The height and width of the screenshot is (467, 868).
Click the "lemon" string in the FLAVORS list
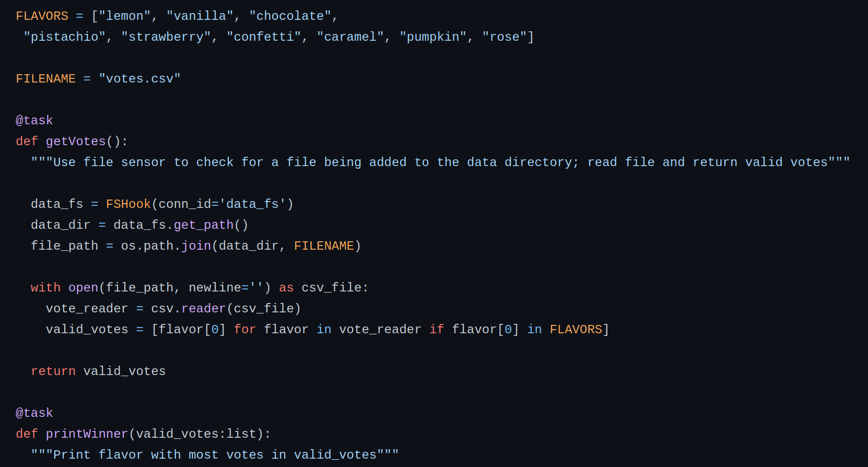coord(124,16)
